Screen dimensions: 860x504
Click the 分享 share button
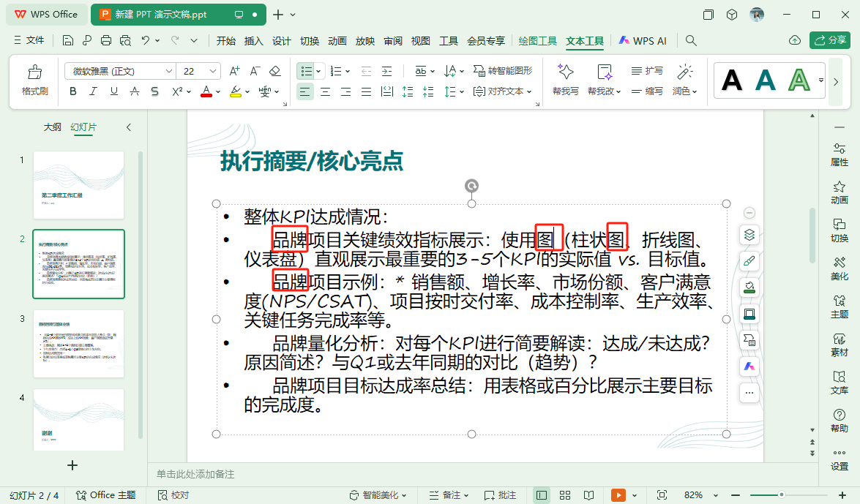(x=830, y=41)
